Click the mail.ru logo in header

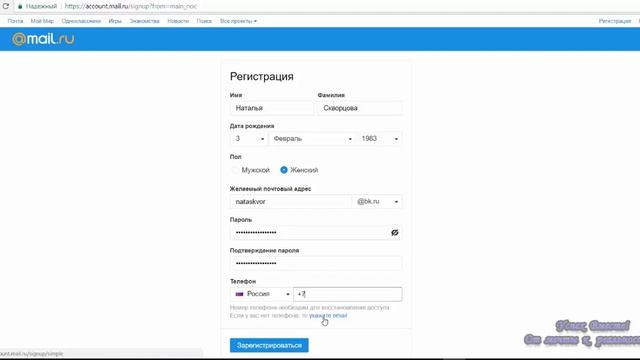coord(43,39)
